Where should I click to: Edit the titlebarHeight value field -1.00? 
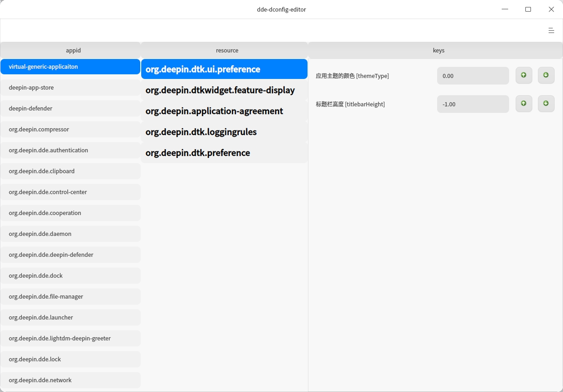pyautogui.click(x=473, y=104)
